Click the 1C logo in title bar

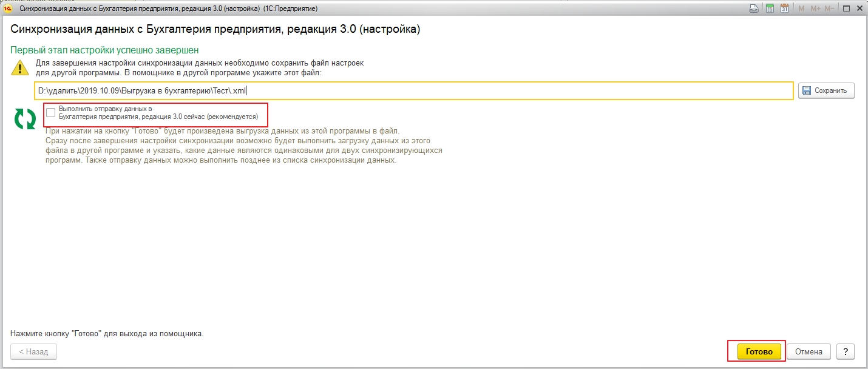(8, 8)
